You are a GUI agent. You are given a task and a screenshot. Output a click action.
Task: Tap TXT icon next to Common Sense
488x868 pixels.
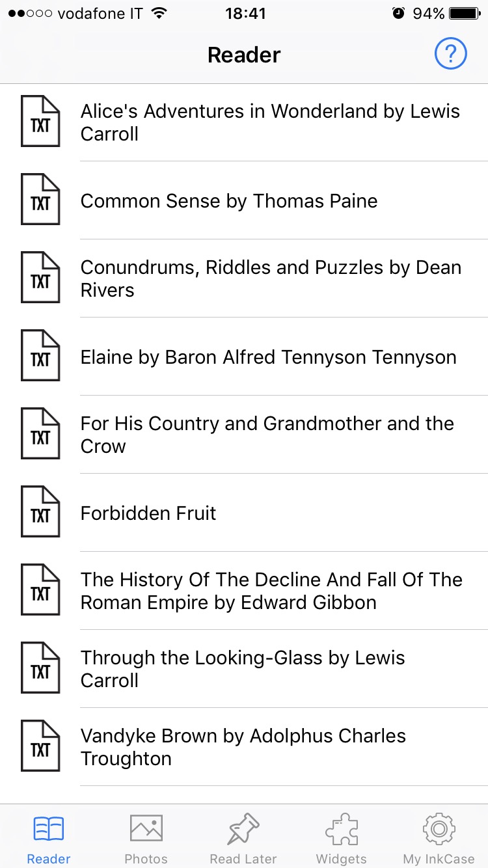tap(40, 200)
